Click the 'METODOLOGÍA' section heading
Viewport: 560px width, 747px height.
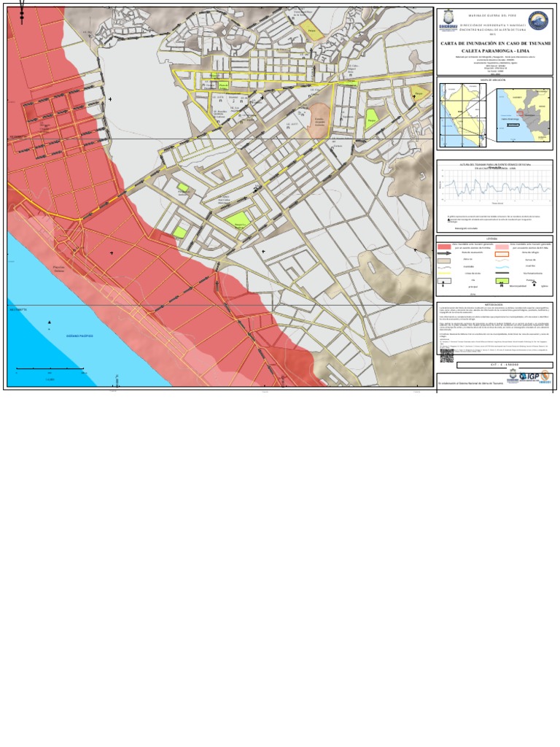click(494, 304)
